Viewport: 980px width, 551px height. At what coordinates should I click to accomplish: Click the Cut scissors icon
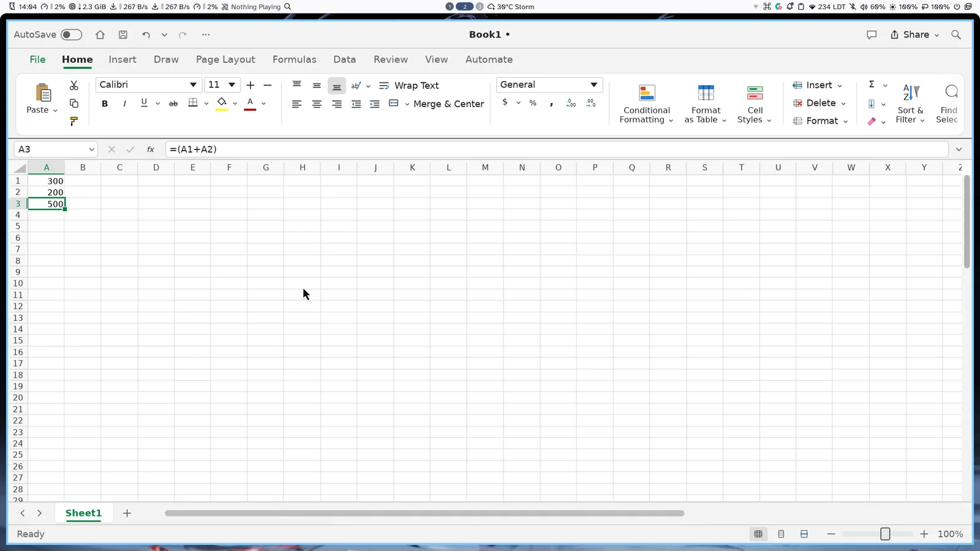[74, 85]
